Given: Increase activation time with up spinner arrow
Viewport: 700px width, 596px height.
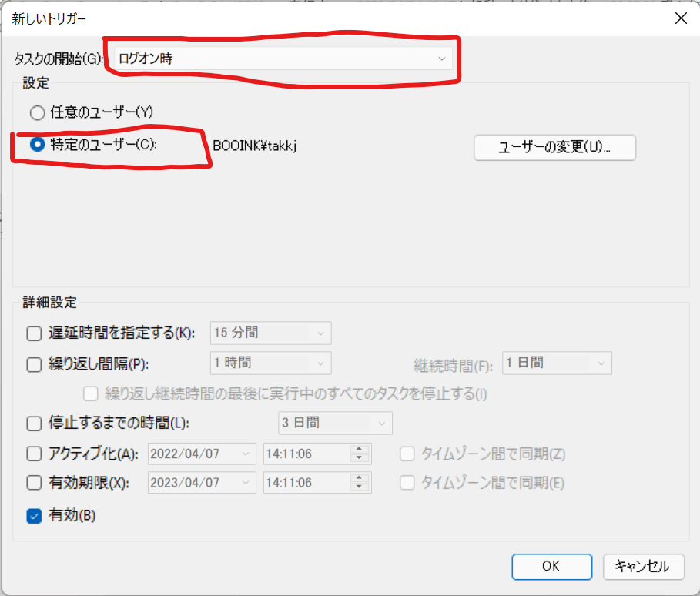Looking at the screenshot, I should click(360, 449).
